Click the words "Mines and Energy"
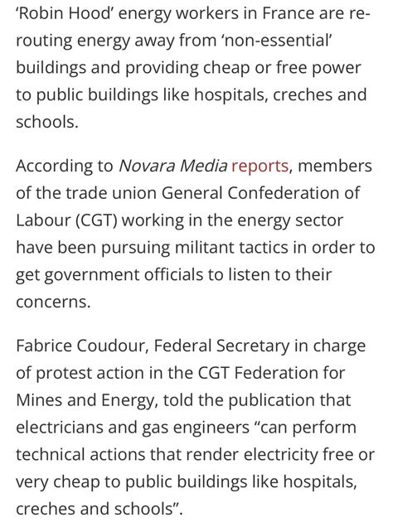The height and width of the screenshot is (532, 393). tap(85, 400)
